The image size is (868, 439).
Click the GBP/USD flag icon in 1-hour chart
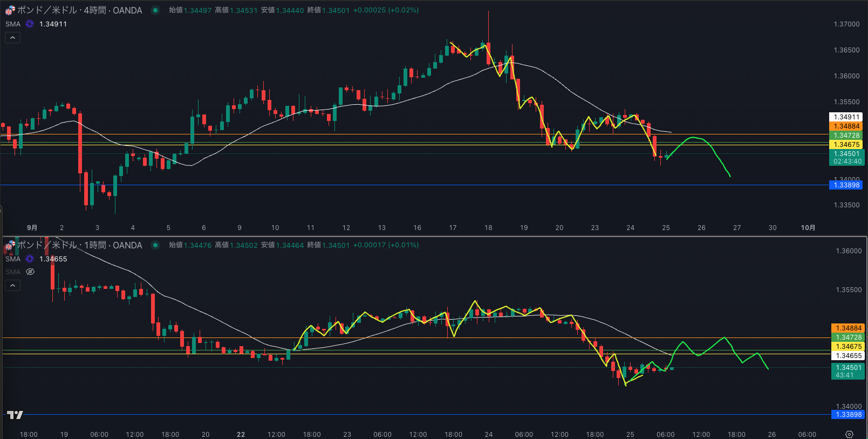click(x=10, y=246)
